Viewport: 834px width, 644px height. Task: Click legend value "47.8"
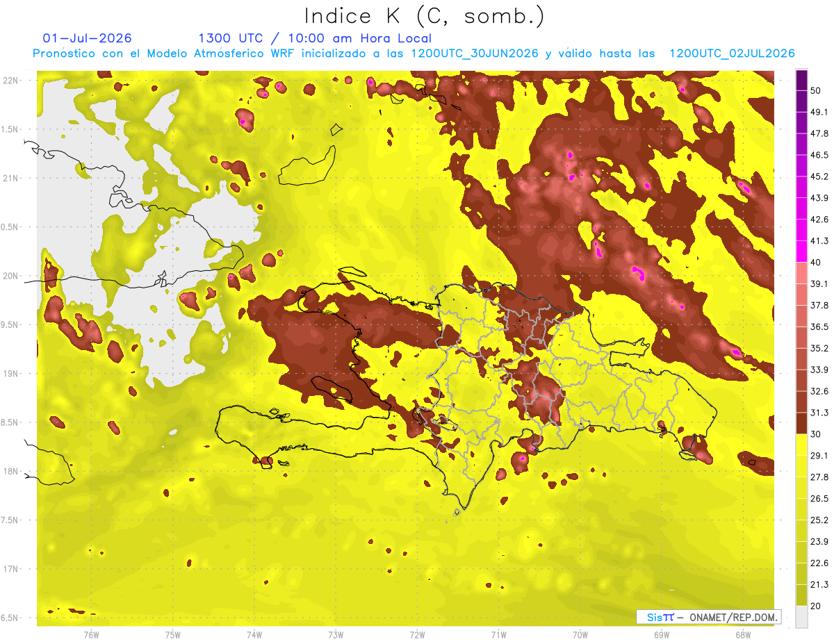819,133
